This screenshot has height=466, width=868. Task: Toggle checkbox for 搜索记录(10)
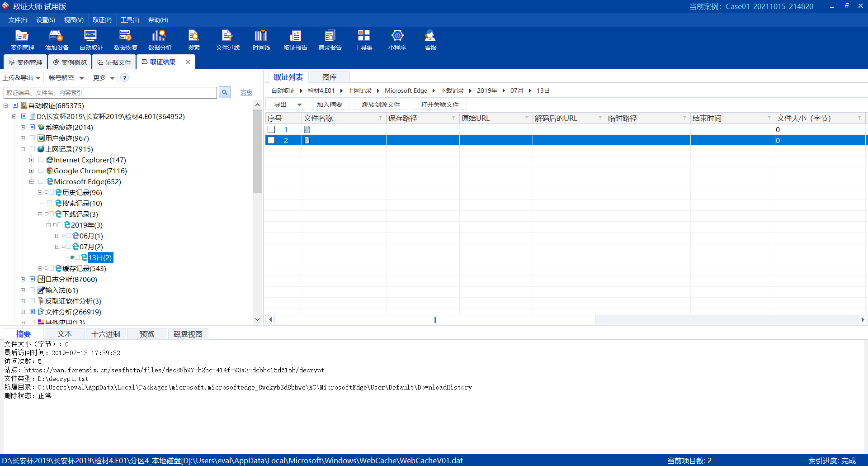[50, 203]
